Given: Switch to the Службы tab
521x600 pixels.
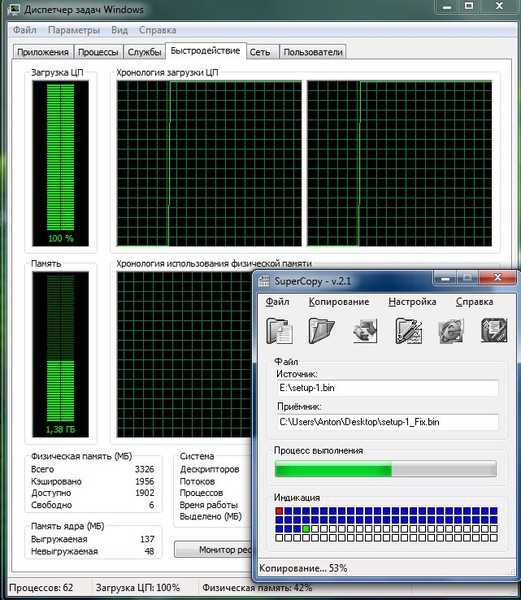Looking at the screenshot, I should 144,52.
